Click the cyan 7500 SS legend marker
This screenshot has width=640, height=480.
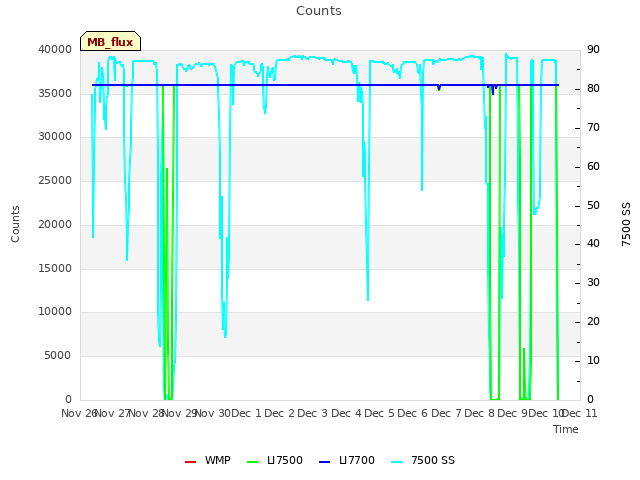[x=396, y=462]
